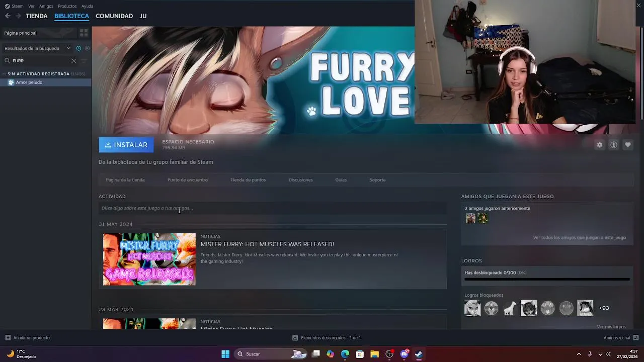Click the achievements progress bar
The width and height of the screenshot is (644, 362).
click(x=547, y=279)
